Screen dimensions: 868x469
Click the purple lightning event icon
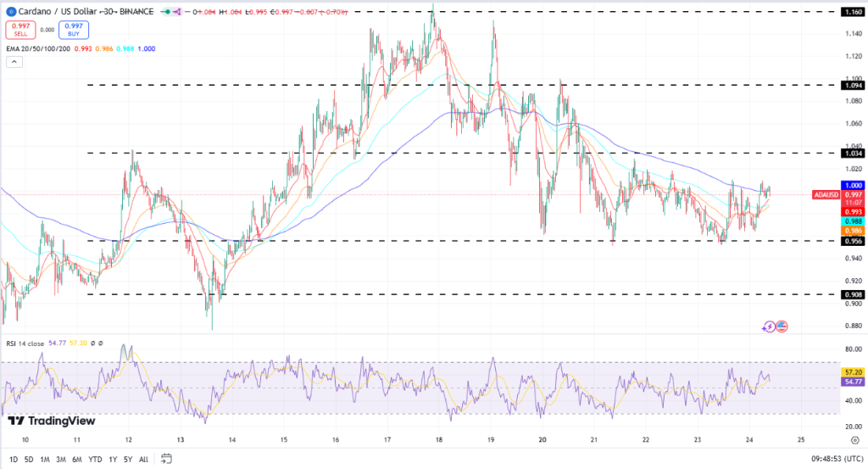pos(769,326)
